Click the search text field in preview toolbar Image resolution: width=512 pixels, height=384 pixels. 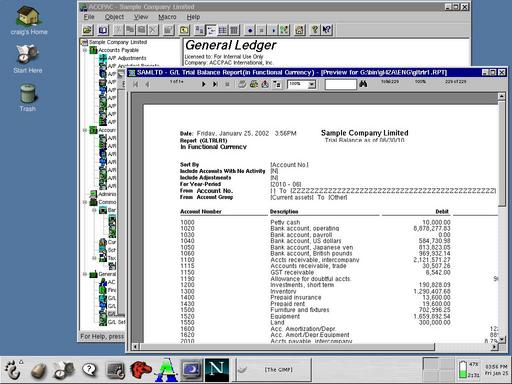point(341,84)
